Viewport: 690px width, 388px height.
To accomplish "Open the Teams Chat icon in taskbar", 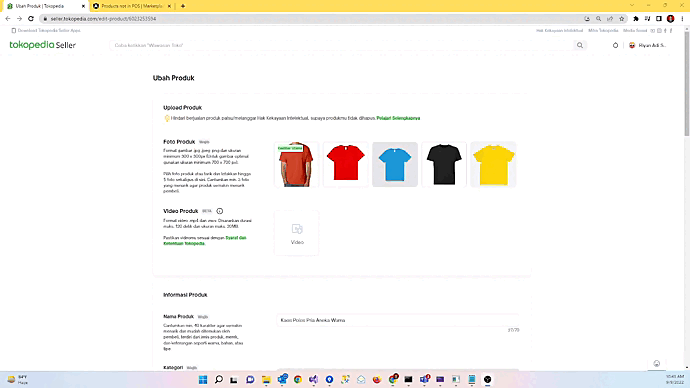I will pos(250,379).
